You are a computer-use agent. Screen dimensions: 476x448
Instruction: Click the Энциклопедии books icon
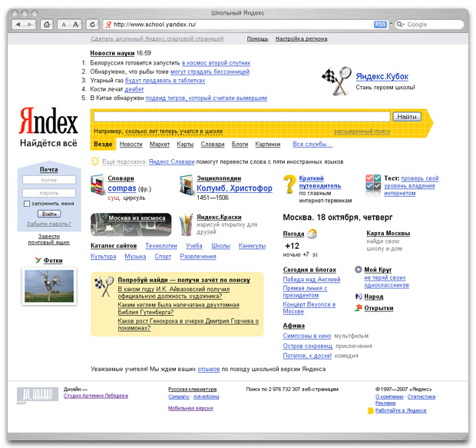pyautogui.click(x=187, y=184)
